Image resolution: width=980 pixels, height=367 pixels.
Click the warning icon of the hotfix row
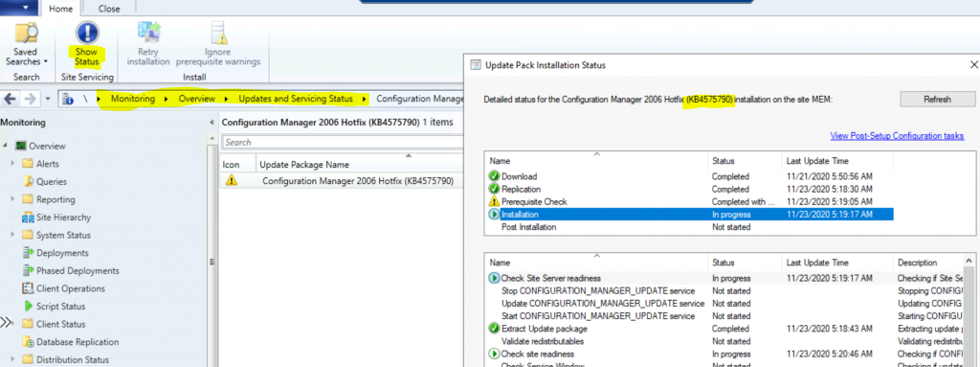click(x=232, y=181)
